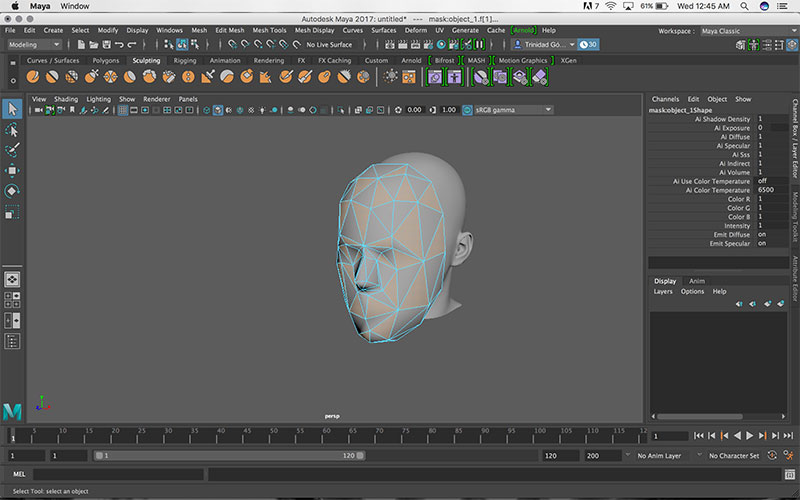Select the Scale tool in the Tool Box
The height and width of the screenshot is (500, 800).
(x=12, y=211)
